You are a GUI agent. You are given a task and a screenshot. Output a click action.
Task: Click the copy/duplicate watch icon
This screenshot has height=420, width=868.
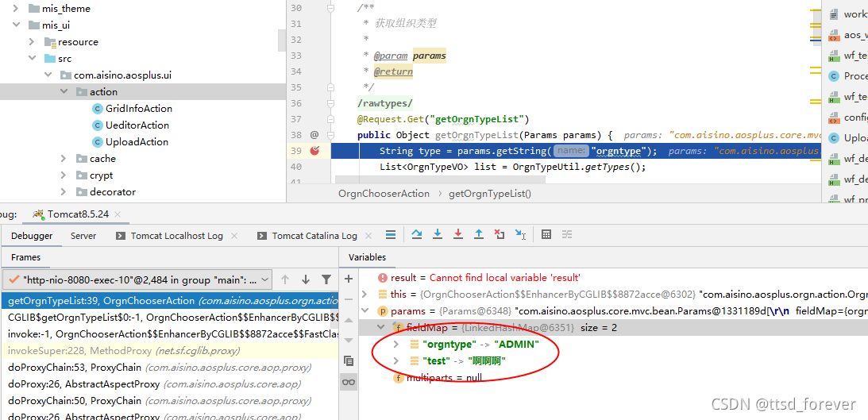point(349,360)
